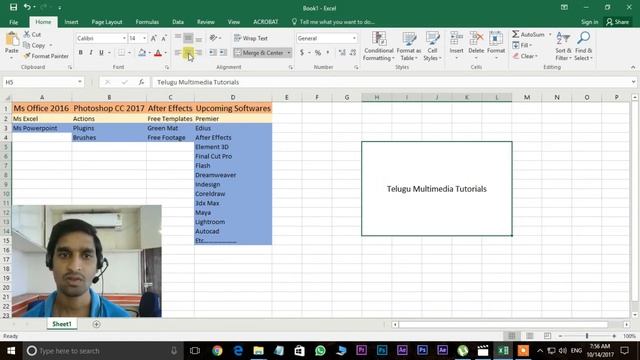The image size is (640, 360).
Task: Apply Accounting dollar number format
Action: (302, 53)
